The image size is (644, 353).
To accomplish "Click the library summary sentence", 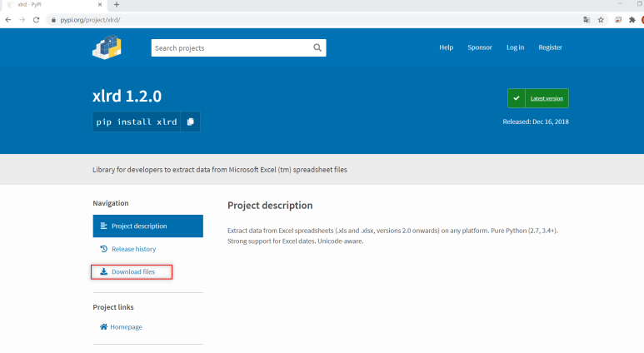I will tap(220, 170).
